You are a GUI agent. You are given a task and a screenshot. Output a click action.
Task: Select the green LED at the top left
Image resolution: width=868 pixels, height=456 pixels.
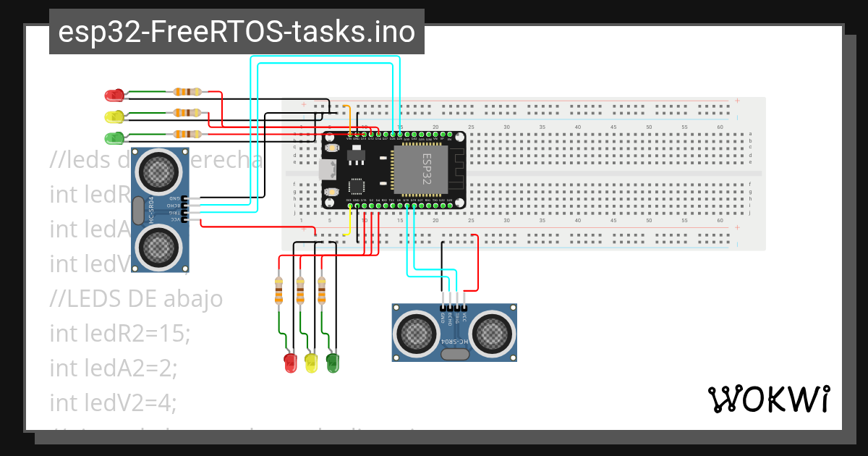tap(114, 138)
